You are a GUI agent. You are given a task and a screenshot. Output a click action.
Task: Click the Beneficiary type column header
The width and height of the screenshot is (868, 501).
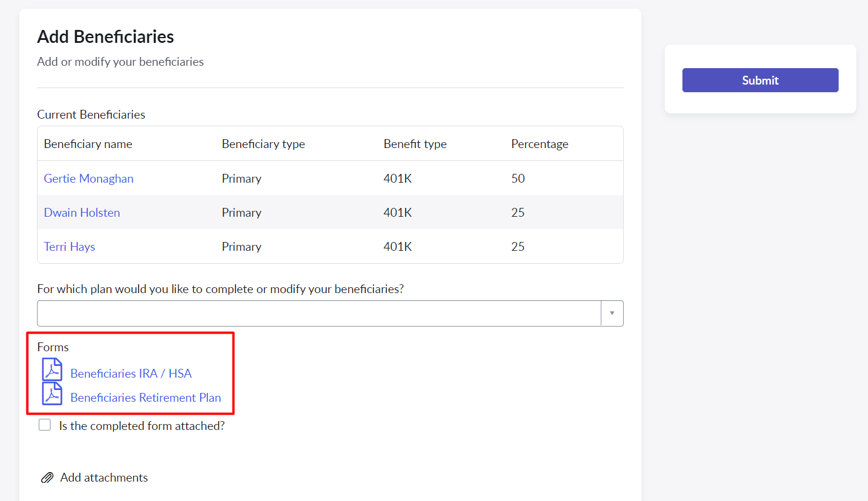[x=263, y=144]
